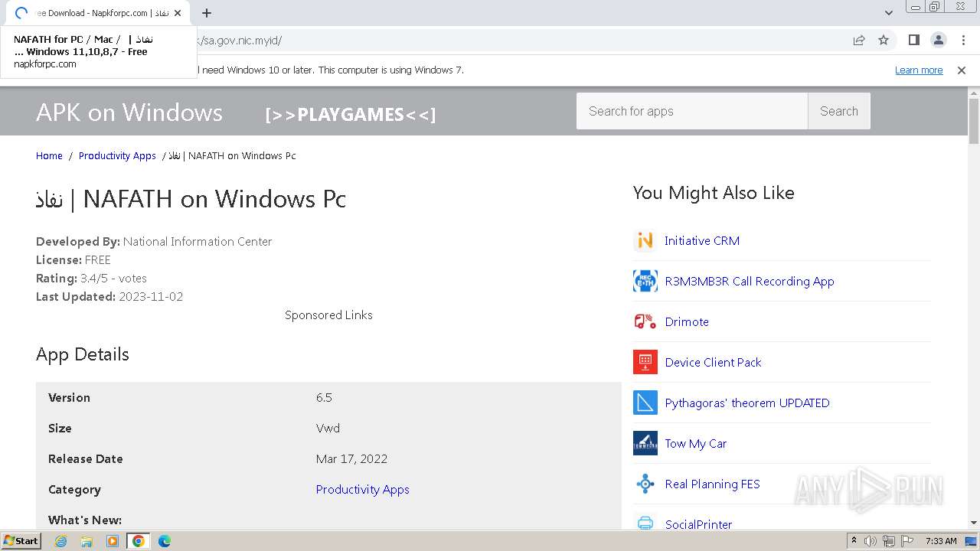Launch Internet Explorer from taskbar

tap(61, 541)
